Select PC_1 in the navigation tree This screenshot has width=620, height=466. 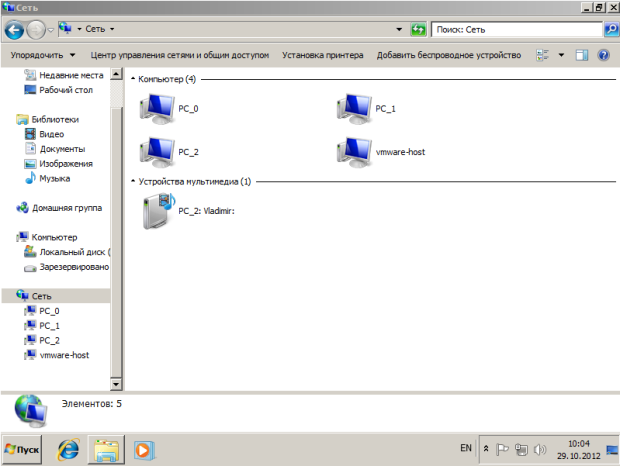[x=42, y=326]
